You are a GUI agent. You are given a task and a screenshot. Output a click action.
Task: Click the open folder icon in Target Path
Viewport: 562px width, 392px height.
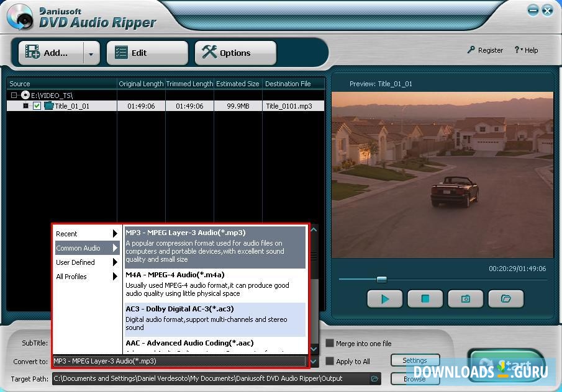375,379
